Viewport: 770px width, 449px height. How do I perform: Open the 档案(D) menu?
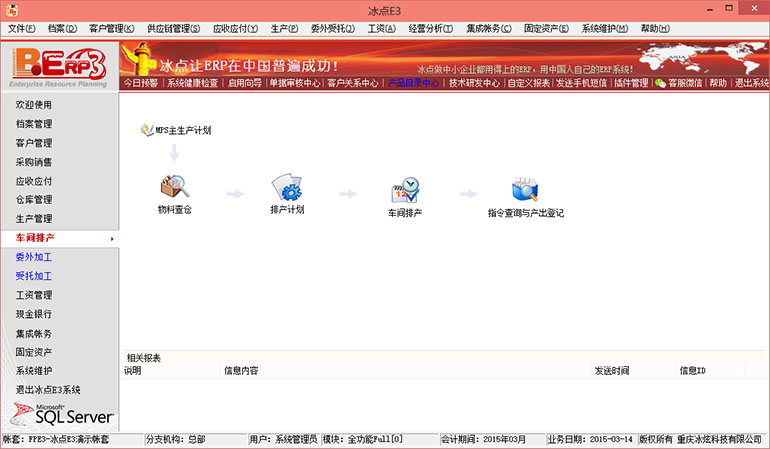62,28
